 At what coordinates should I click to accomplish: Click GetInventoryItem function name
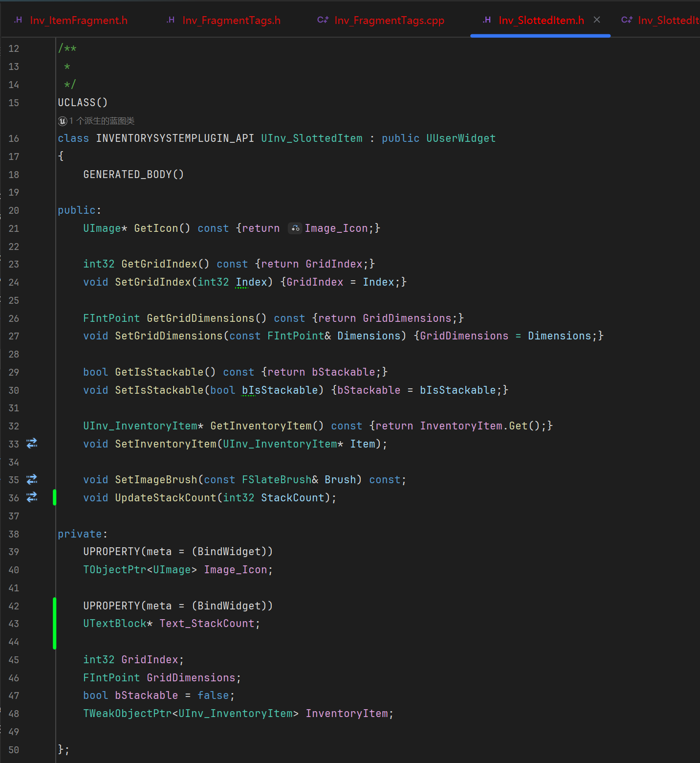tap(261, 426)
